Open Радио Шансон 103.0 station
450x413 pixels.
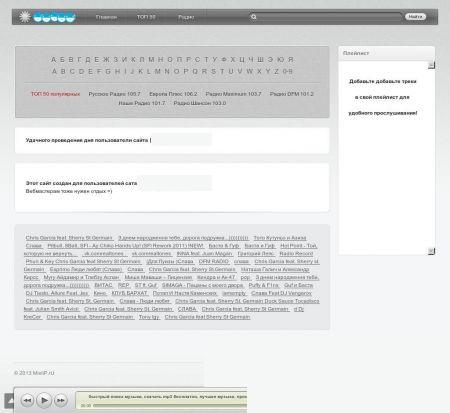click(200, 103)
